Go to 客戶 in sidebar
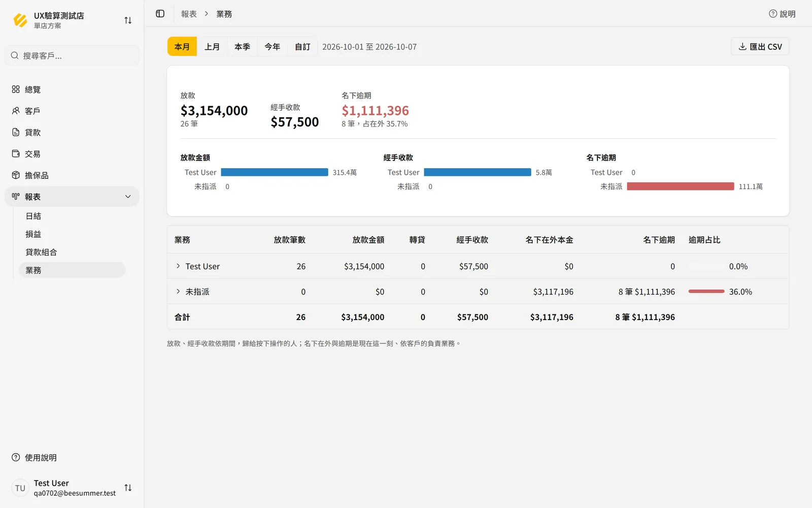The height and width of the screenshot is (508, 812). [x=72, y=111]
